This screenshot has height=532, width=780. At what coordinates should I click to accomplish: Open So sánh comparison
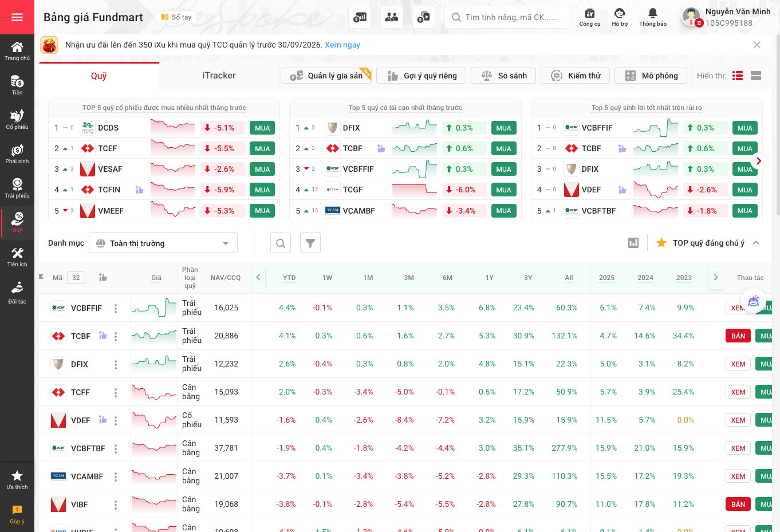[503, 76]
